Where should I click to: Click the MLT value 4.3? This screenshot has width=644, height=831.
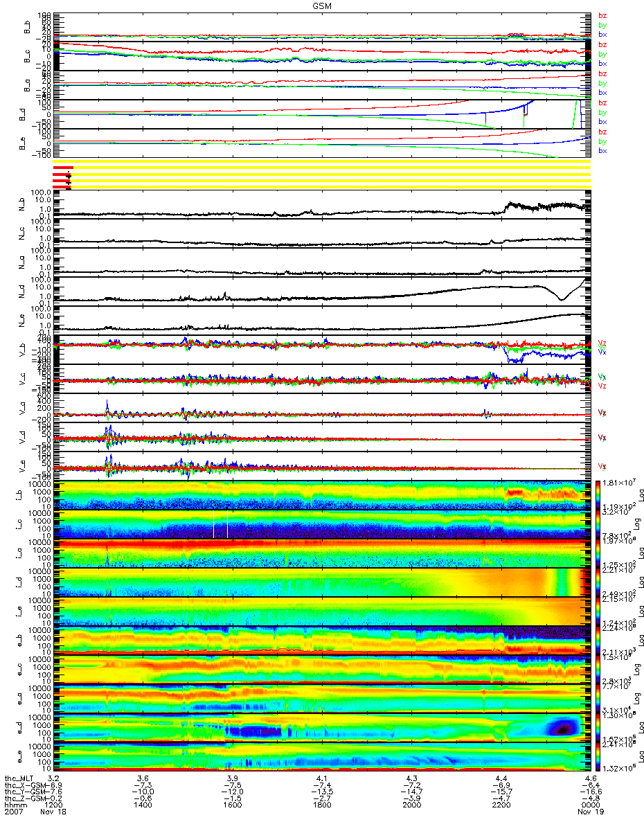(411, 779)
